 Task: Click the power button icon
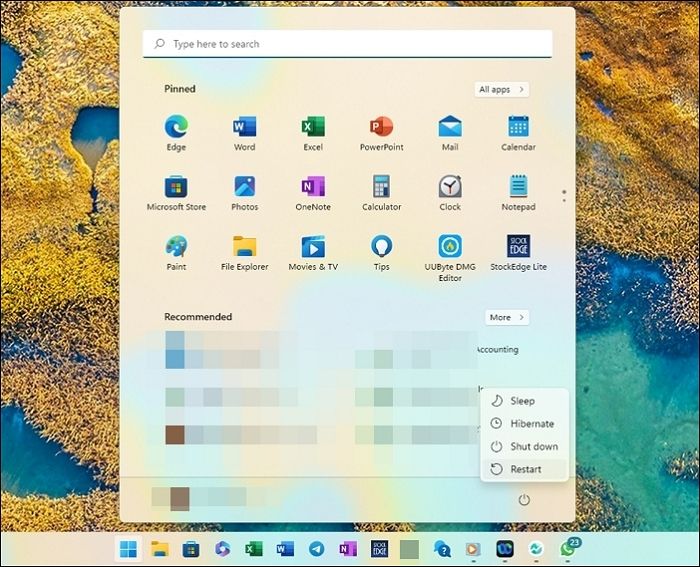523,500
